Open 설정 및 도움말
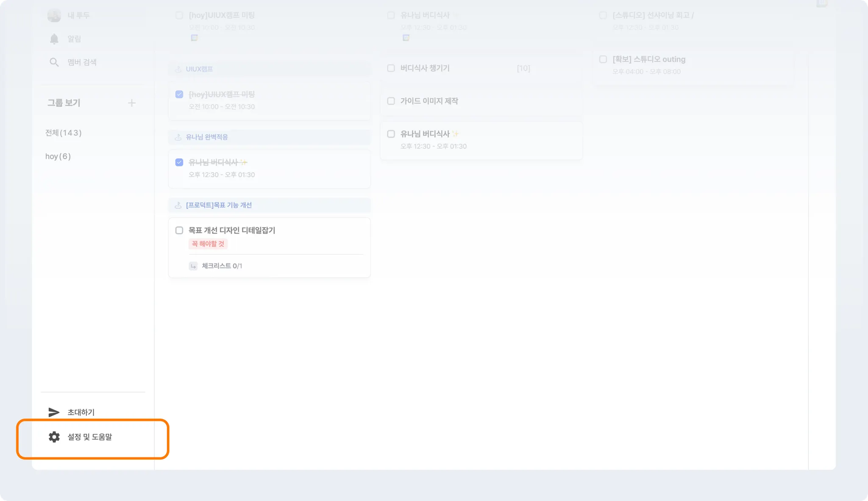 click(90, 437)
